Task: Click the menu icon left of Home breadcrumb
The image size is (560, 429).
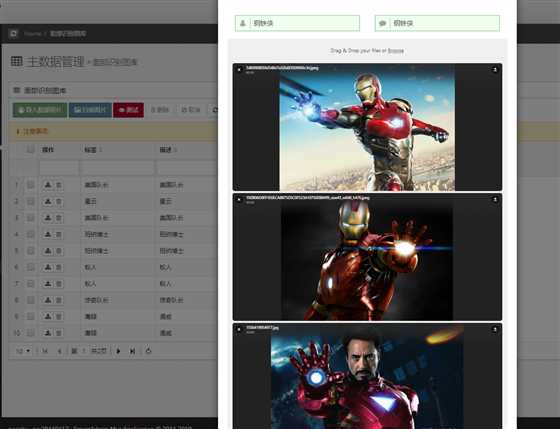Action: [14, 34]
